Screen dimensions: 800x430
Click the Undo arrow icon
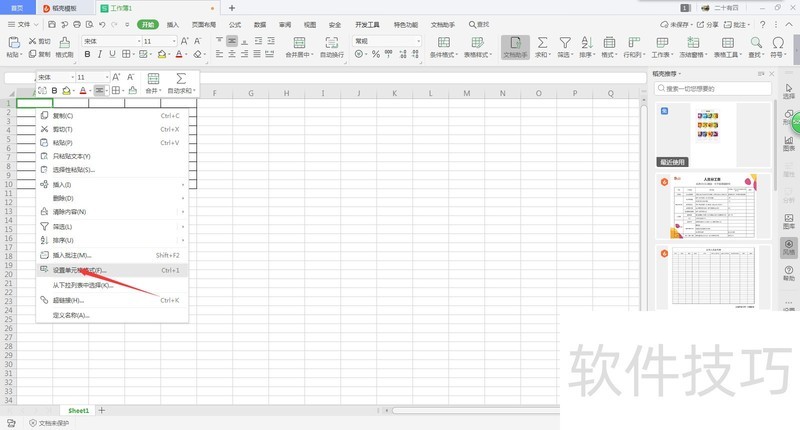point(102,24)
